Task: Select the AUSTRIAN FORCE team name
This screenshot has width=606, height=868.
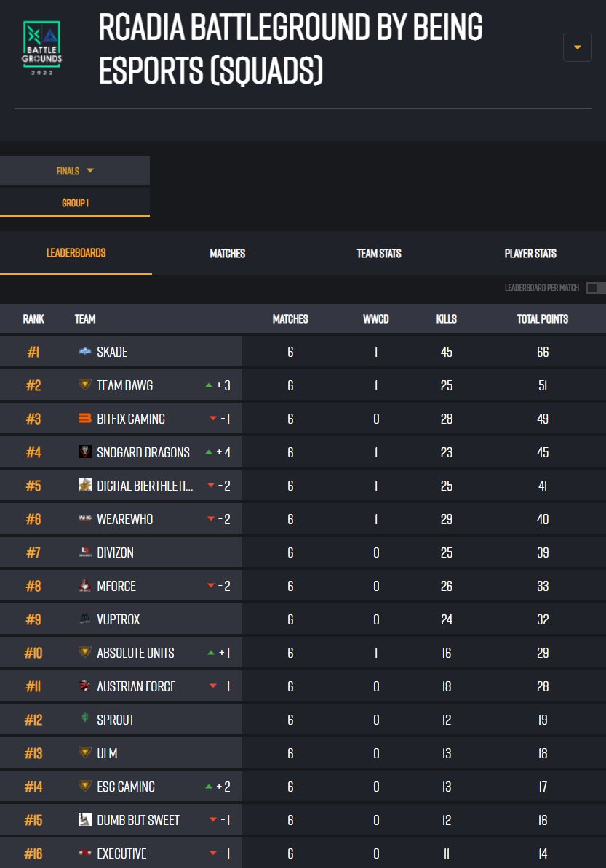Action: (x=136, y=686)
